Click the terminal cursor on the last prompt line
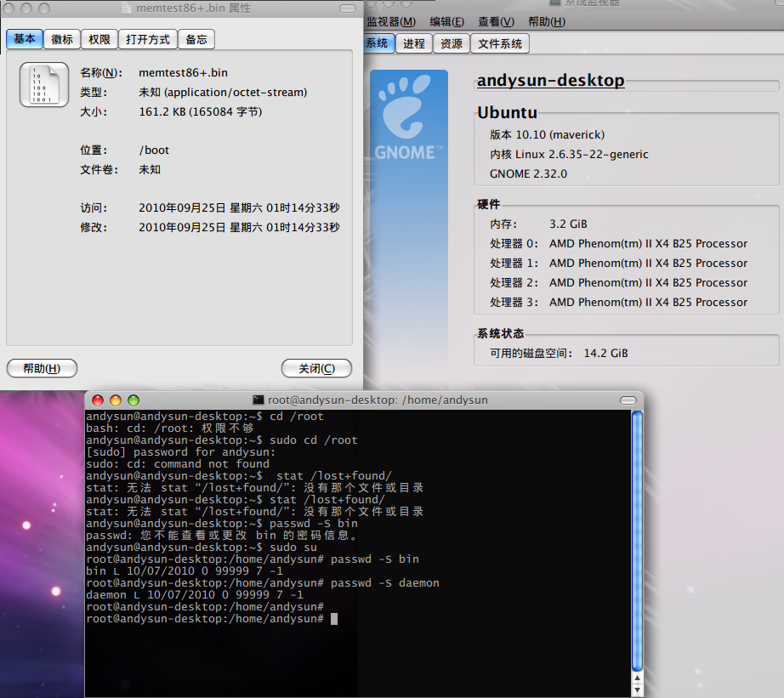Image resolution: width=784 pixels, height=698 pixels. coord(334,619)
